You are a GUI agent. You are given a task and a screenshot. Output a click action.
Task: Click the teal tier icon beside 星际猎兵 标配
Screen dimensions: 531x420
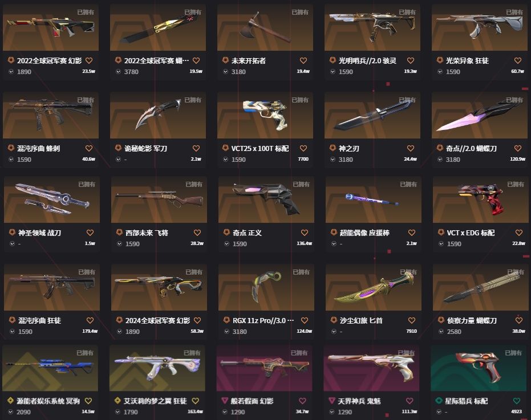[x=439, y=401]
